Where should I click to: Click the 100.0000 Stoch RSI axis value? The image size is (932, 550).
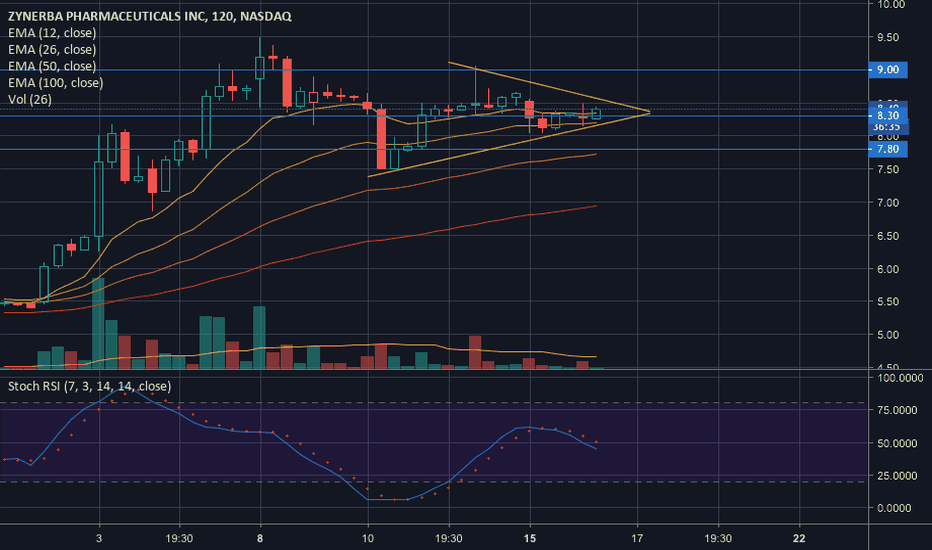point(898,378)
